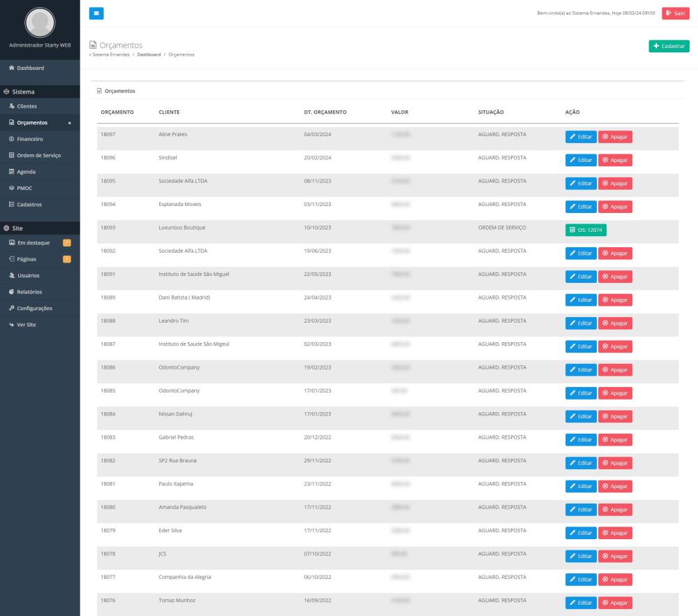
Task: Edit orçamento 18097 for Aline Prates
Action: tap(580, 137)
